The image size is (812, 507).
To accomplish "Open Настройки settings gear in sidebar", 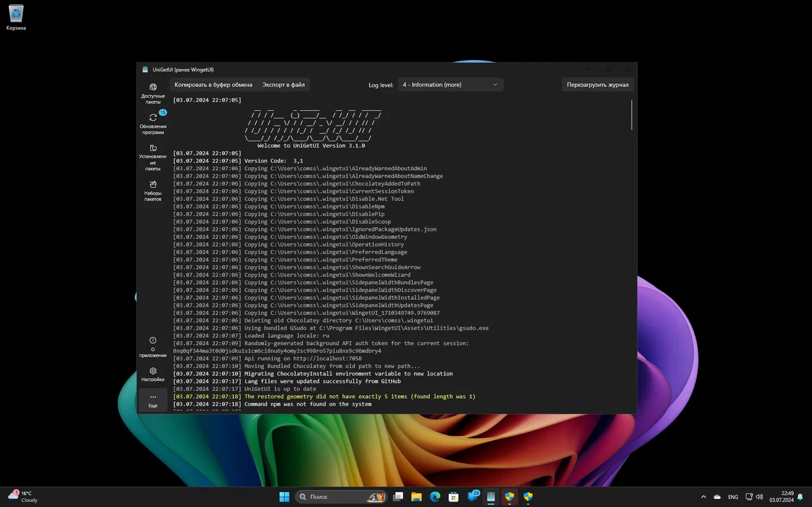I will [x=153, y=374].
